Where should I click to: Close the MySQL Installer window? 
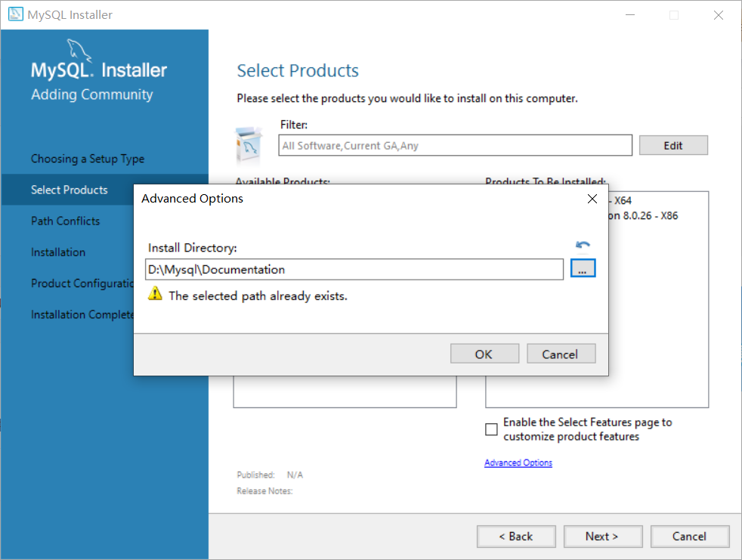[x=718, y=14]
